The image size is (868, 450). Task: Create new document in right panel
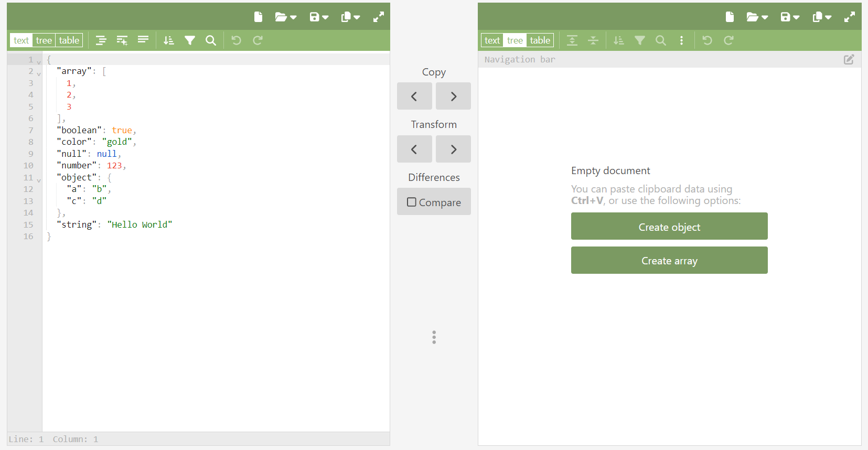(x=730, y=17)
